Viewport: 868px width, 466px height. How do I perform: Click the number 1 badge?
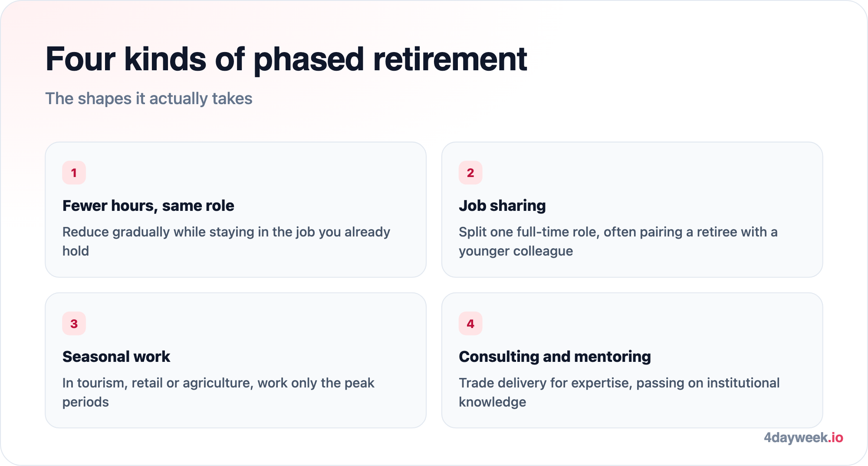coord(74,173)
